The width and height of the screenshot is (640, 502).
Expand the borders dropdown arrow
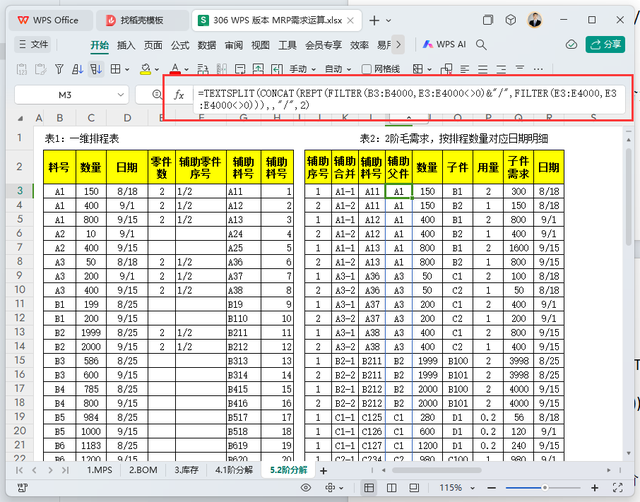coord(127,69)
